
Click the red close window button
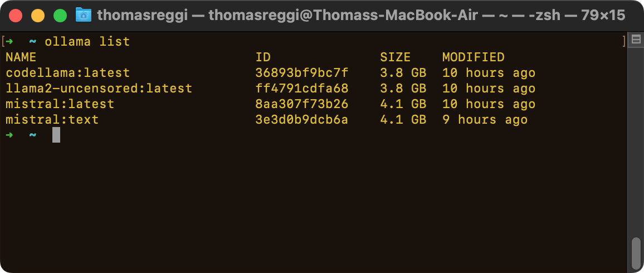click(16, 16)
